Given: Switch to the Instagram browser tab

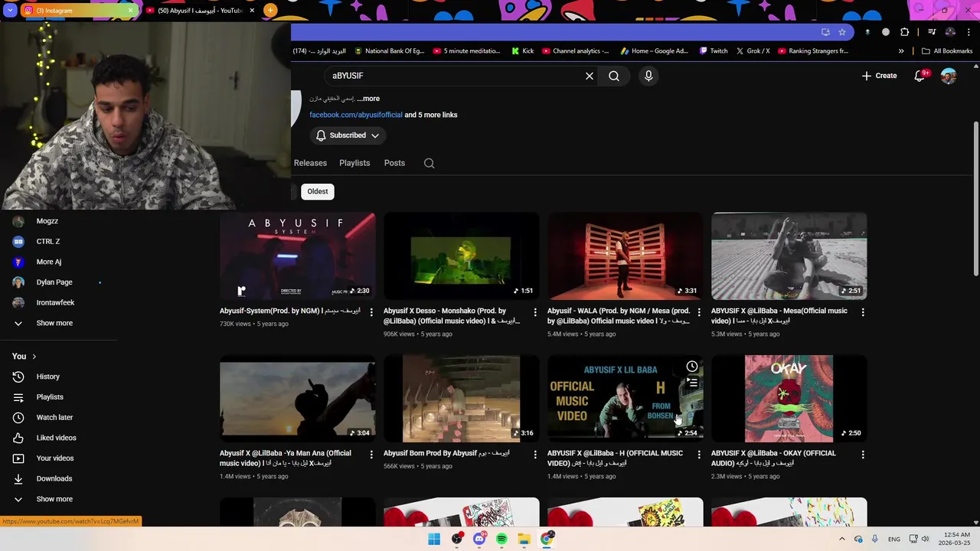Looking at the screenshot, I should pyautogui.click(x=80, y=11).
